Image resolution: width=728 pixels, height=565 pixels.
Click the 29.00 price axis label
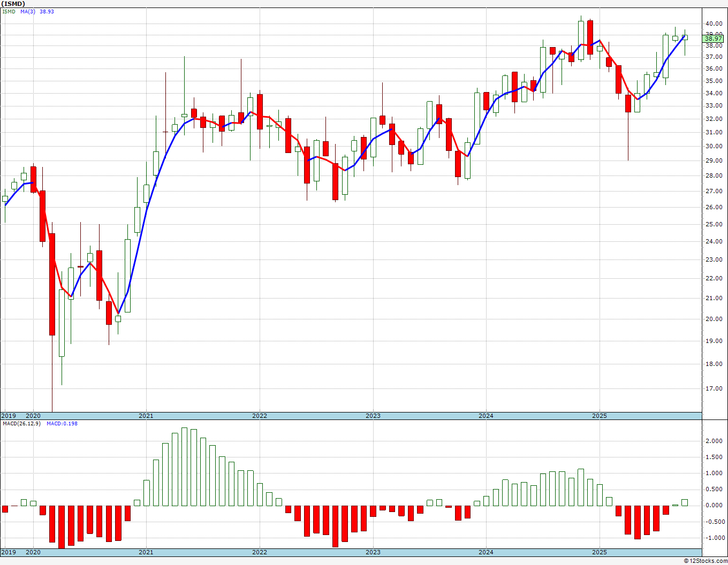click(x=714, y=161)
